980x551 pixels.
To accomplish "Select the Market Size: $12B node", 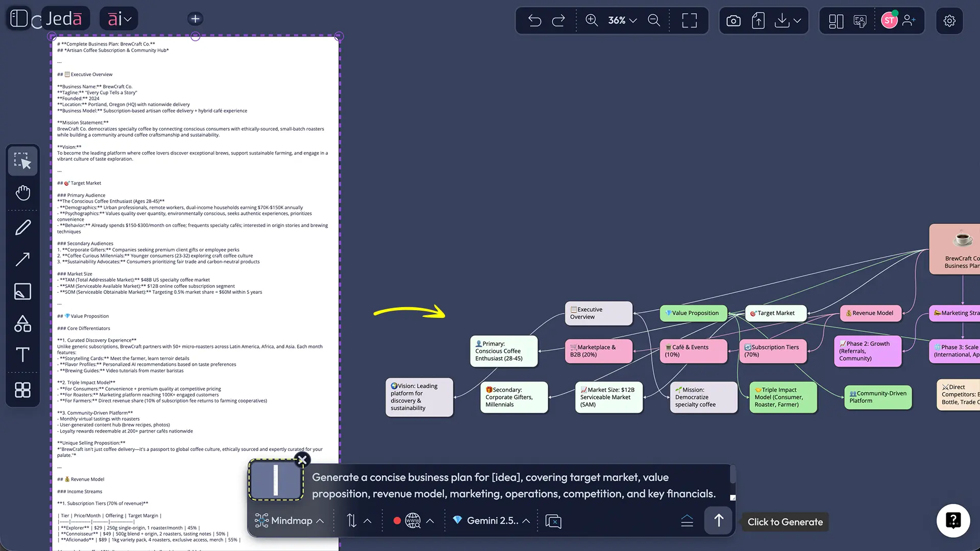I will click(x=609, y=397).
